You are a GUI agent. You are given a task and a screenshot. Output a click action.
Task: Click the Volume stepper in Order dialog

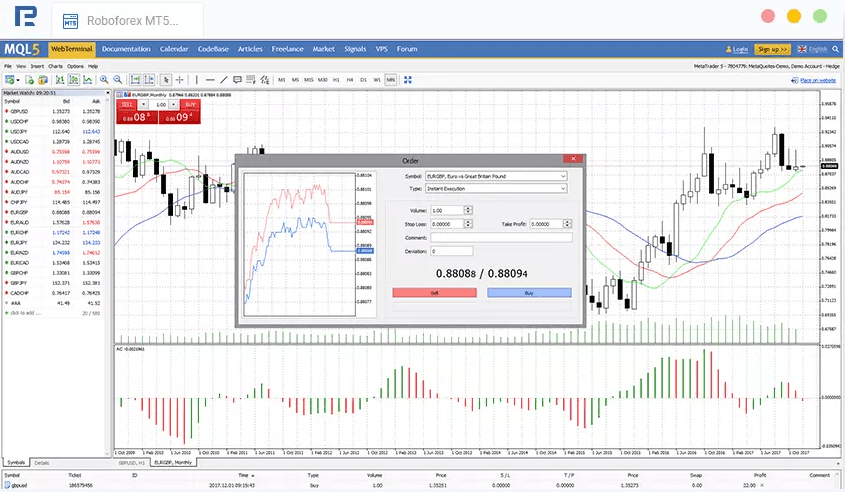468,210
